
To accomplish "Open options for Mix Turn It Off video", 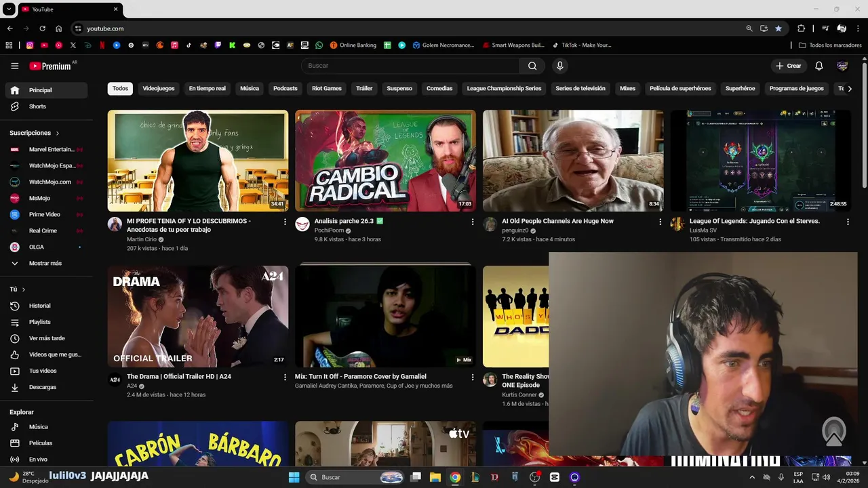I will [x=473, y=377].
